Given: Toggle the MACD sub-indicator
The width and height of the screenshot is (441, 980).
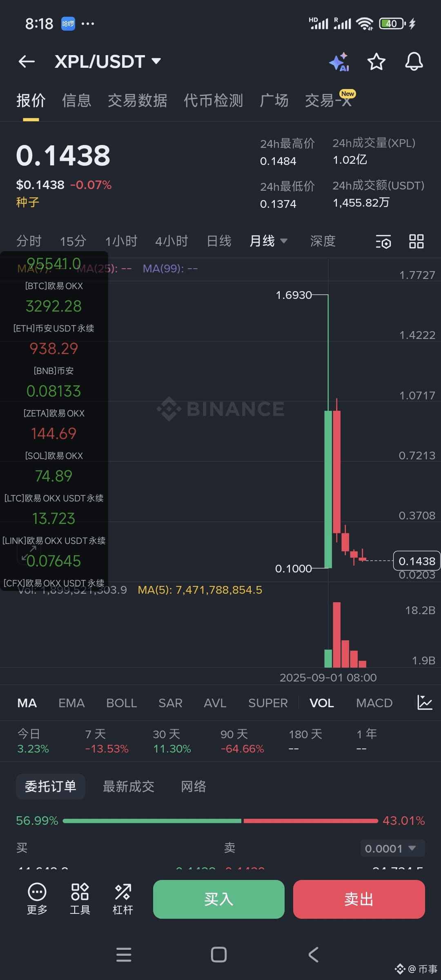Looking at the screenshot, I should point(374,703).
